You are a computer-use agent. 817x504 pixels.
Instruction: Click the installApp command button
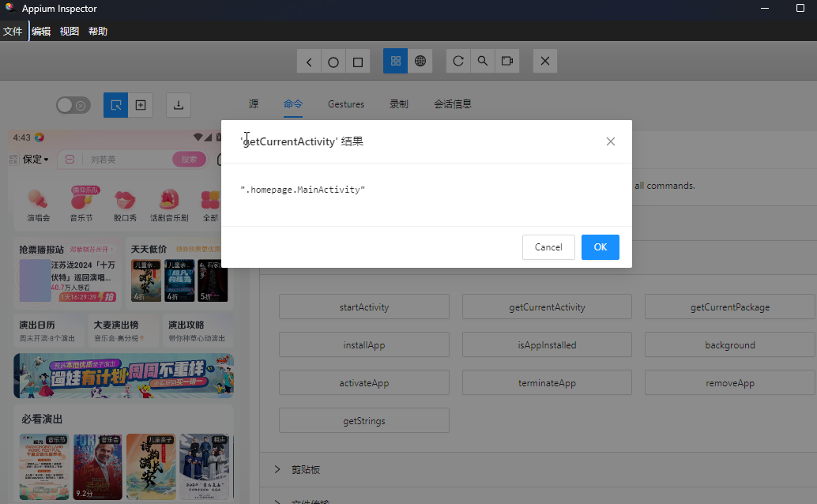(x=364, y=345)
